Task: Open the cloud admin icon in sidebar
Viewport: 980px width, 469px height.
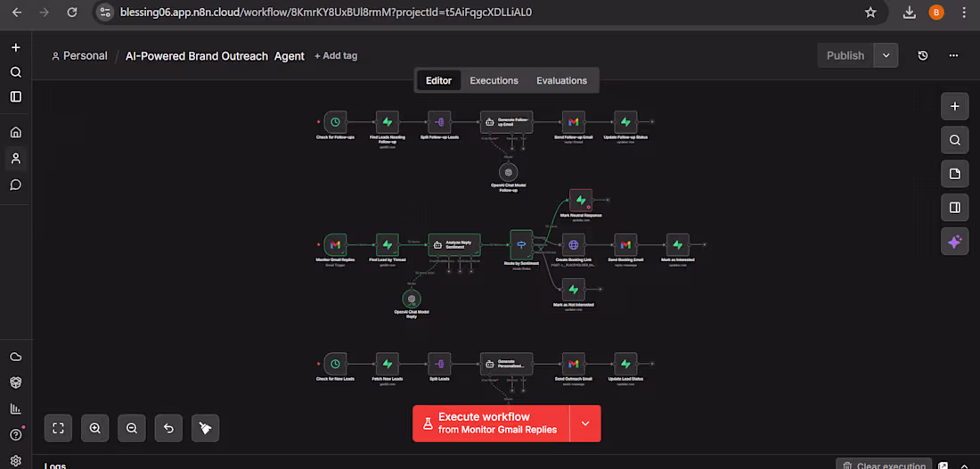Action: point(16,357)
